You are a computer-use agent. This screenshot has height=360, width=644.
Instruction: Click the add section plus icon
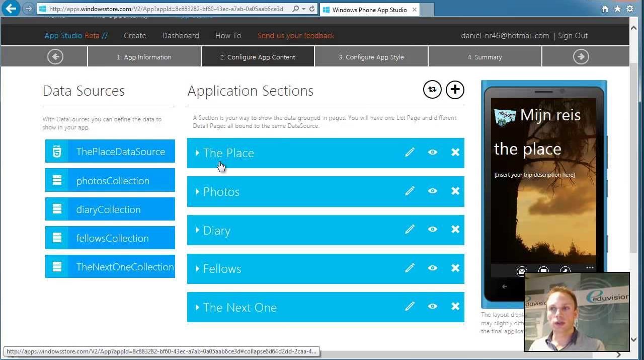pos(455,90)
